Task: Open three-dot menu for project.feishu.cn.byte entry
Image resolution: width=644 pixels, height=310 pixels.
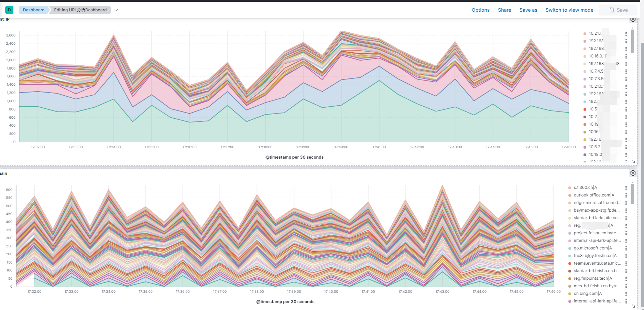Action: pyautogui.click(x=626, y=233)
